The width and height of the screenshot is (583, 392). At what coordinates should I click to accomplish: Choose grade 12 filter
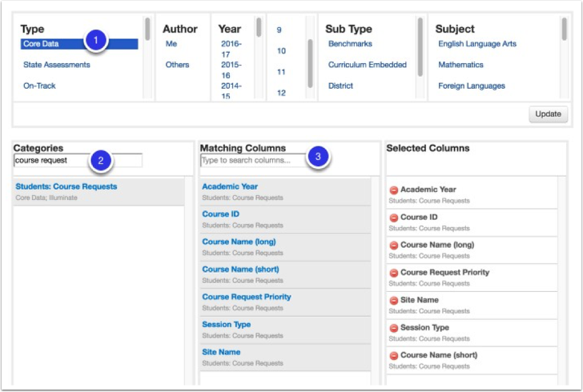[x=281, y=93]
